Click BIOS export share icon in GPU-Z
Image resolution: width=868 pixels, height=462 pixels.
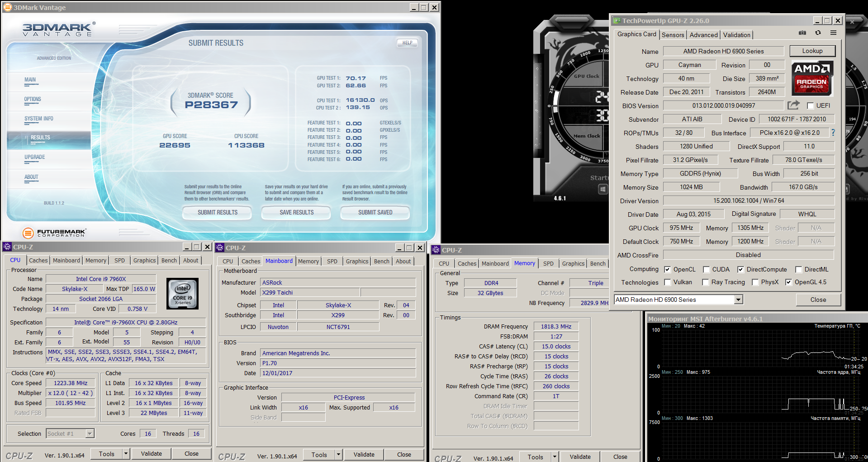tap(793, 105)
